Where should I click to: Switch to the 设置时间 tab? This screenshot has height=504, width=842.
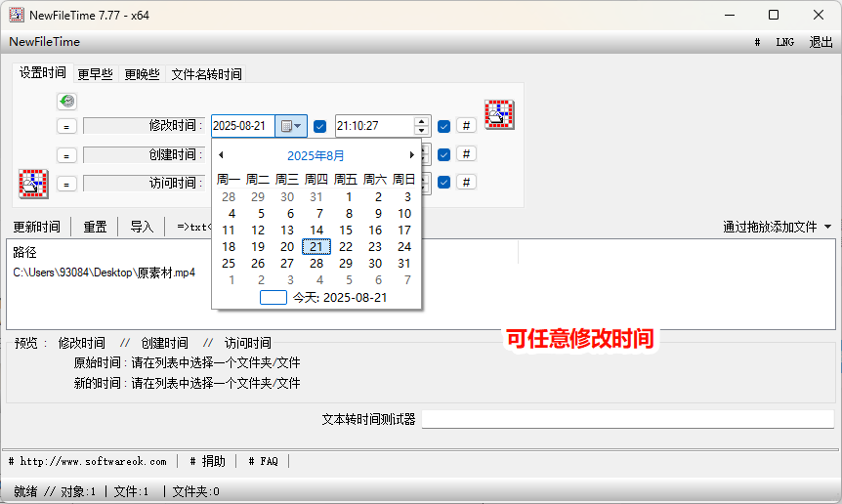pos(42,72)
